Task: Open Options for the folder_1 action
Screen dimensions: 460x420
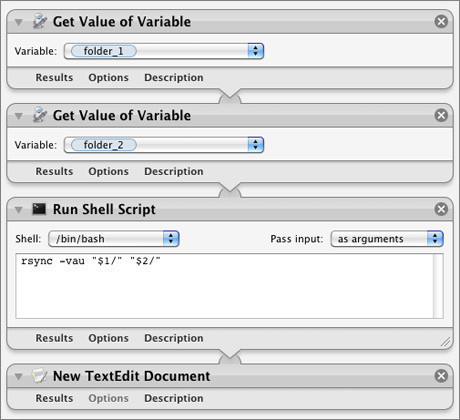Action: point(108,78)
